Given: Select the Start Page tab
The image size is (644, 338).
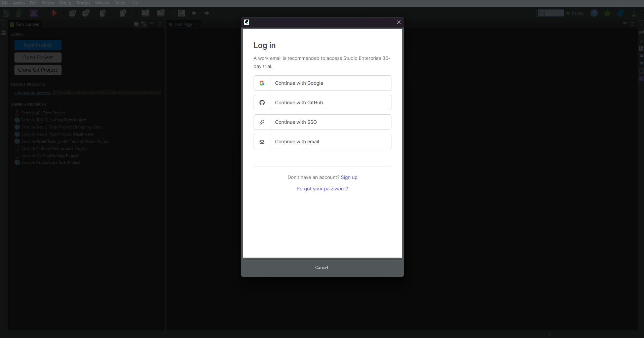Looking at the screenshot, I should (183, 24).
